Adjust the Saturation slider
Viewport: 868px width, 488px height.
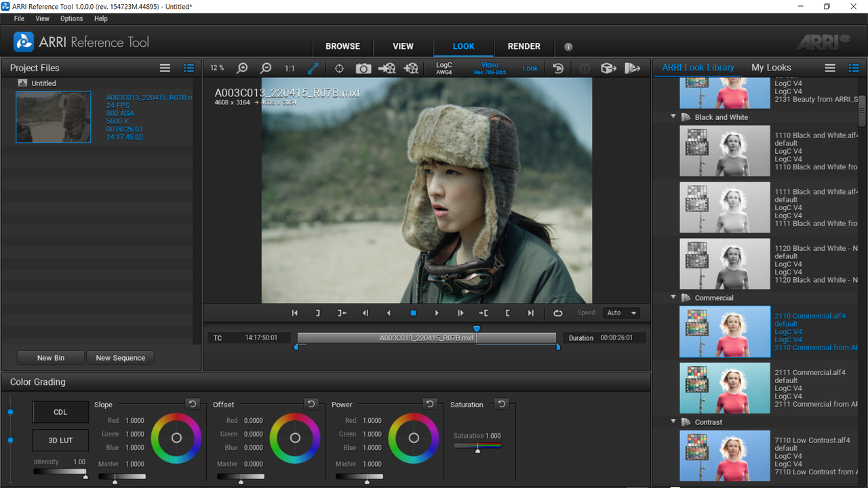coord(477,446)
